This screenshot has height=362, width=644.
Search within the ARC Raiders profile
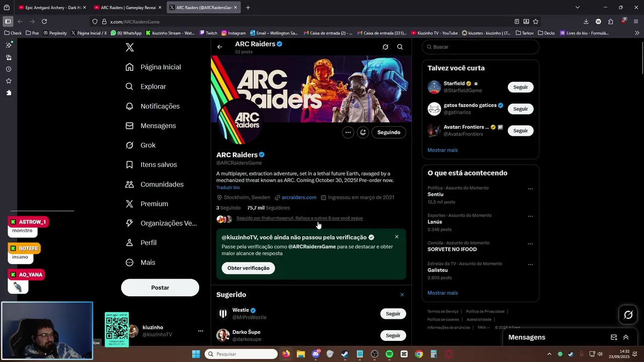400,47
